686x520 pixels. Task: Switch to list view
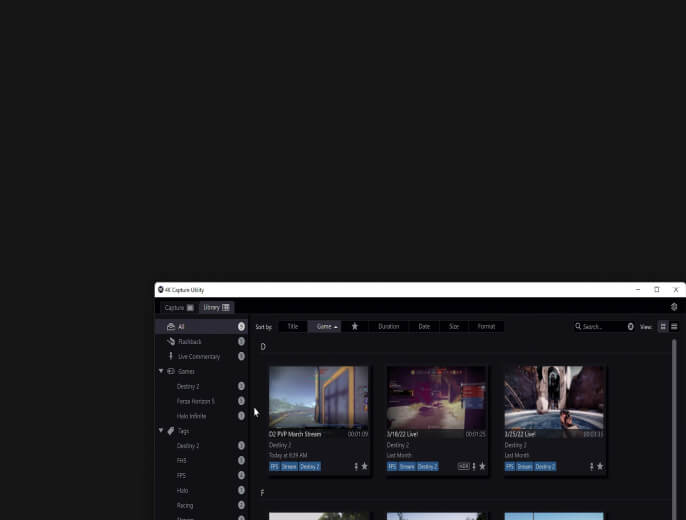pos(674,327)
